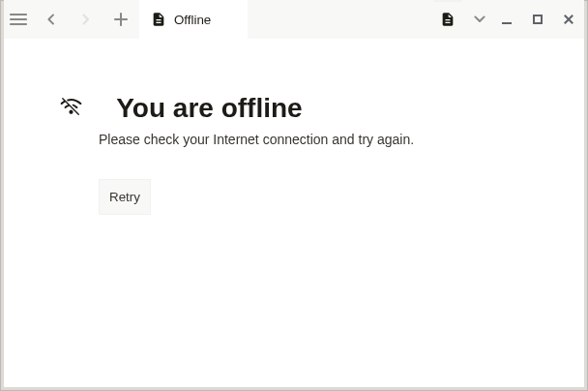Go back to the previous page
Image resolution: width=588 pixels, height=391 pixels.
point(51,19)
